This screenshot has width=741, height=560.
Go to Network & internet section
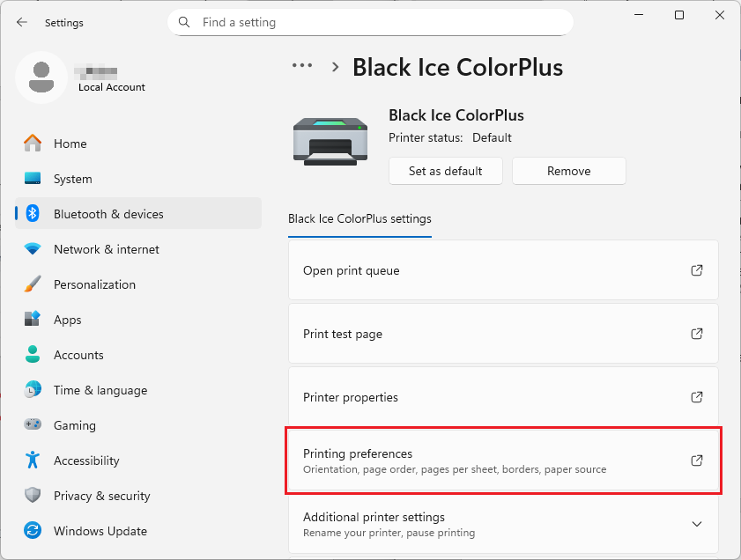[106, 249]
